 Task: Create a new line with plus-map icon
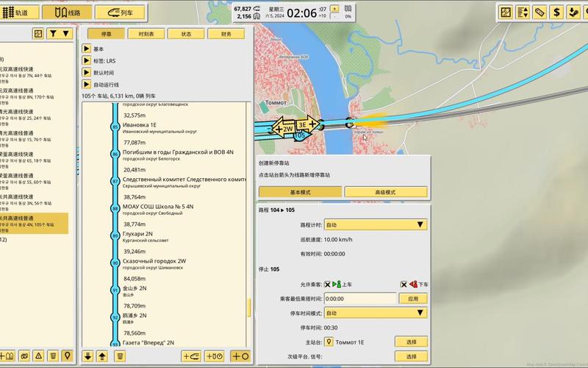7,355
